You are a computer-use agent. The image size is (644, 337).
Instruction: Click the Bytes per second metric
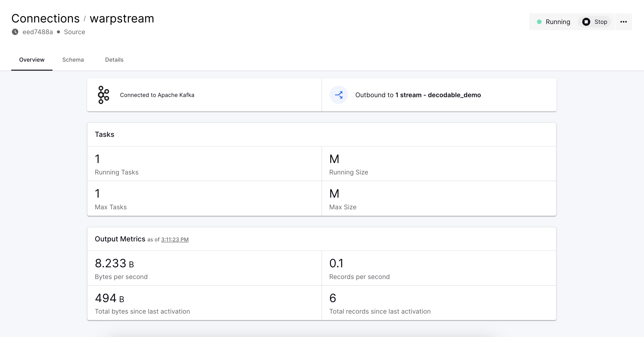pos(114,263)
